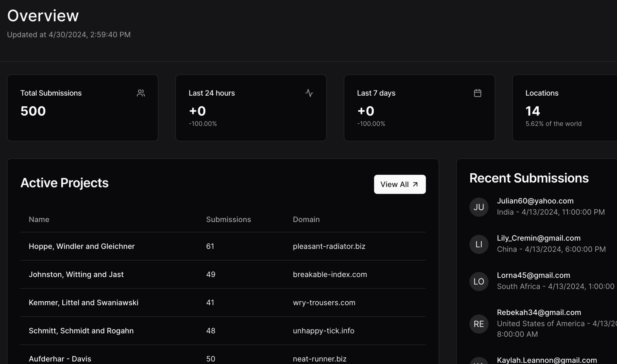Screen dimensions: 617x364
Task: Click the Kemmer, Littel and Swaniawski row
Action: coord(84,303)
